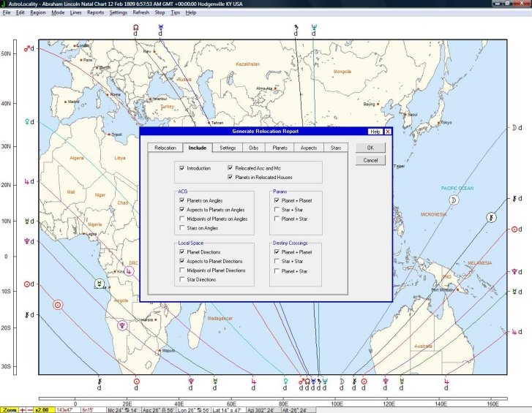Check the Star Directions option
The width and height of the screenshot is (532, 413).
(x=182, y=279)
